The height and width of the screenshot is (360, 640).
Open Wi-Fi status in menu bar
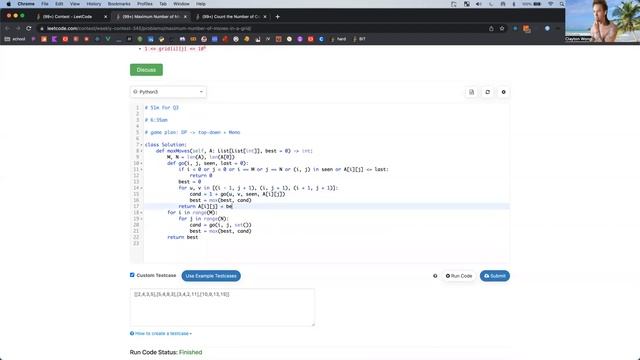[550, 4]
